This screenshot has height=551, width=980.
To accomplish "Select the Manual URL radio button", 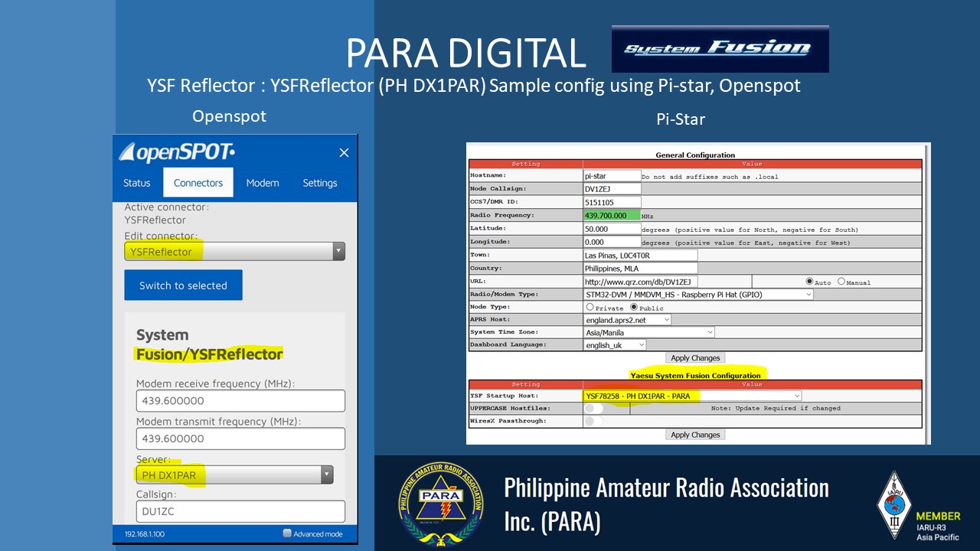I will (x=841, y=282).
